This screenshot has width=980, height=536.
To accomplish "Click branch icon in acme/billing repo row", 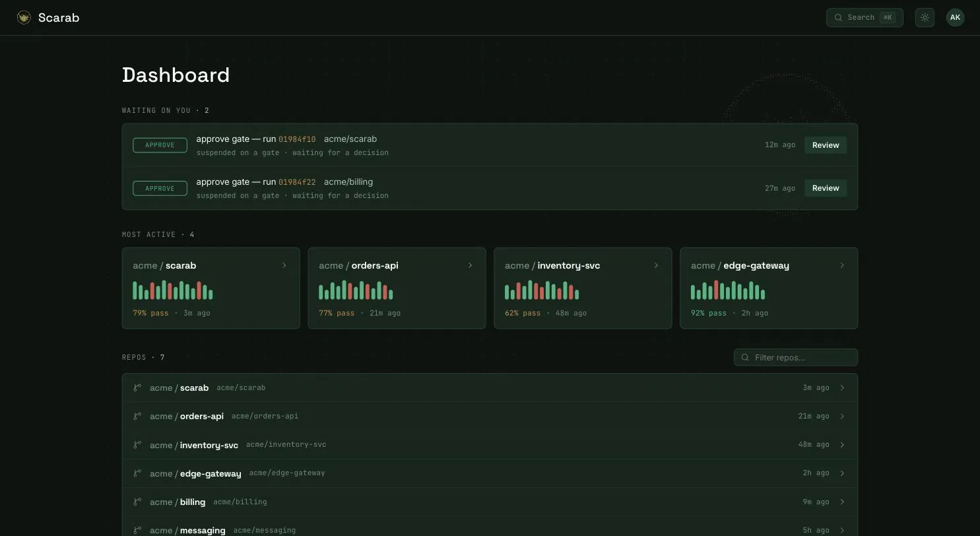I will coord(137,502).
